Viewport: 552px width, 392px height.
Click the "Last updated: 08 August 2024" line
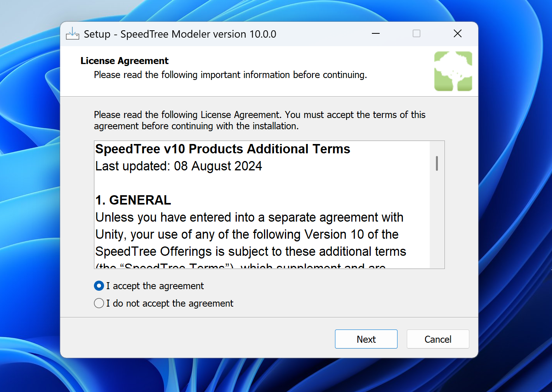(x=179, y=166)
